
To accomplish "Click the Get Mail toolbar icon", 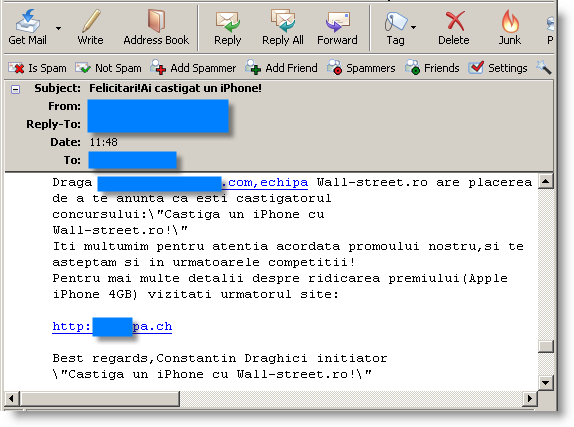I will point(28,21).
